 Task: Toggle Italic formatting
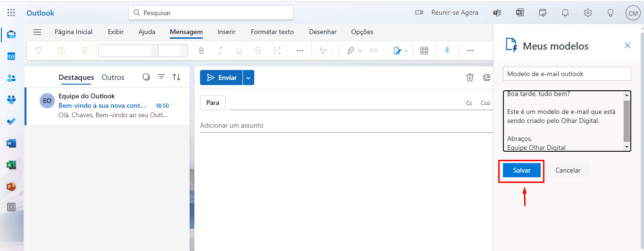tap(220, 51)
